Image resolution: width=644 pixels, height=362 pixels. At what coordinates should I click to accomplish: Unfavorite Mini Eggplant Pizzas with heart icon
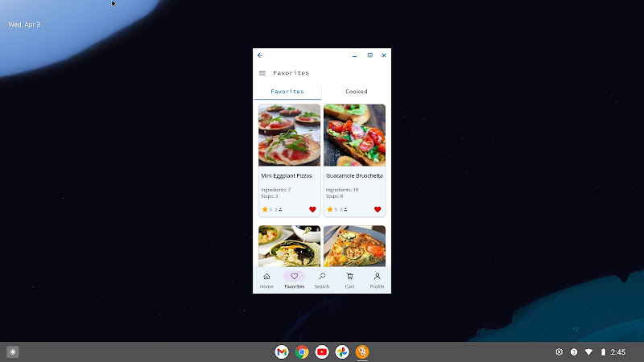point(312,209)
